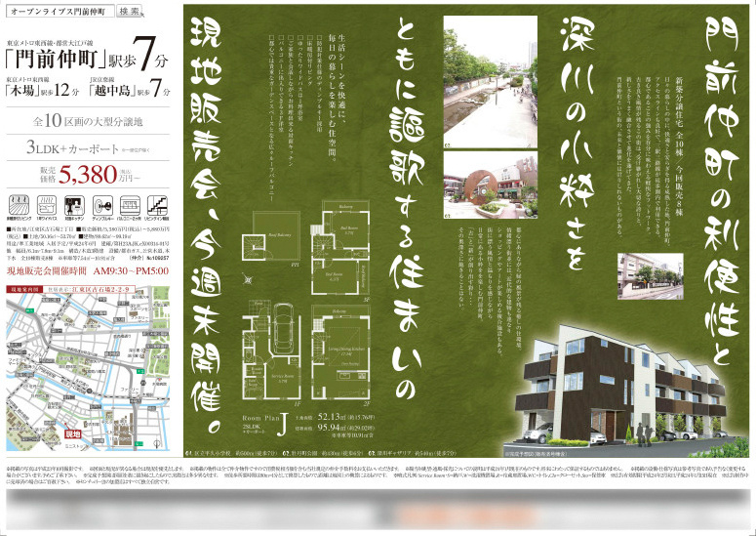
Task: Click the compass symbol on the area map
Action: tap(155, 443)
